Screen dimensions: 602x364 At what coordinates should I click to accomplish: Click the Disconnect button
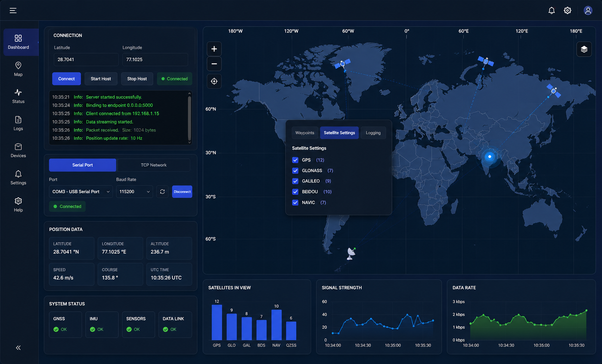182,192
